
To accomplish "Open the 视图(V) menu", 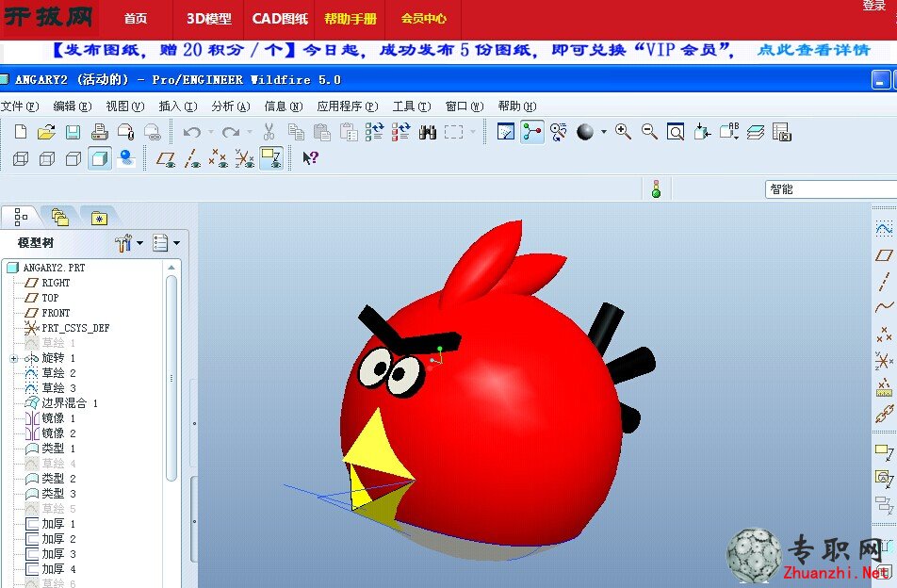I will tap(124, 106).
